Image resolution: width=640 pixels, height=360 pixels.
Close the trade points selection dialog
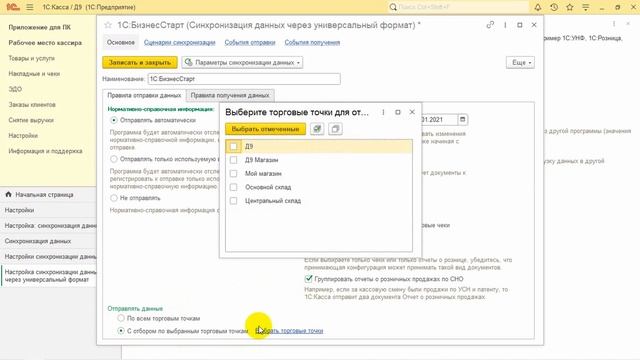(x=412, y=112)
